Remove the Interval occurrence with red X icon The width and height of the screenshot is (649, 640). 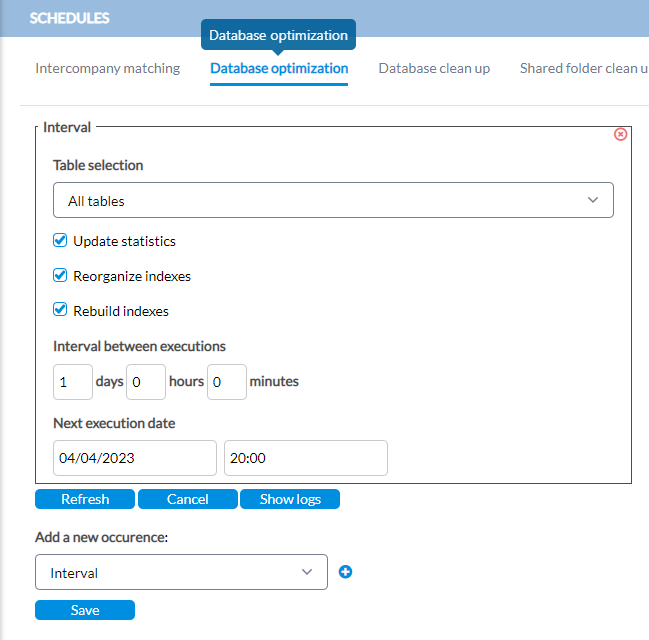point(620,134)
